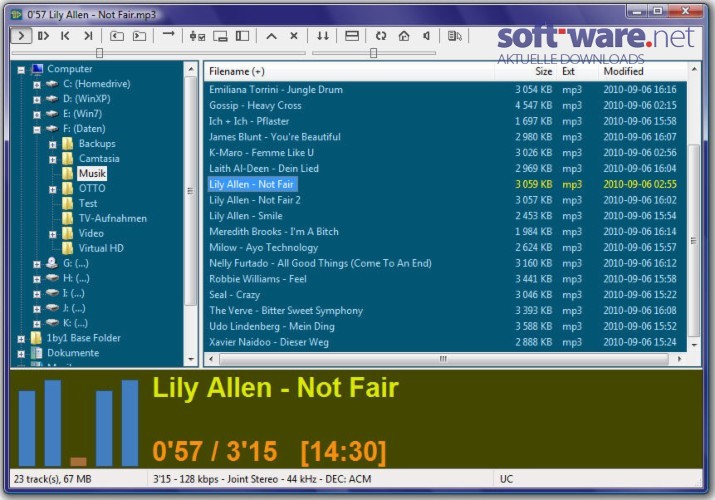Screen dimensions: 715x500
Task: Click the up-caret find-current-track icon
Action: [271, 36]
